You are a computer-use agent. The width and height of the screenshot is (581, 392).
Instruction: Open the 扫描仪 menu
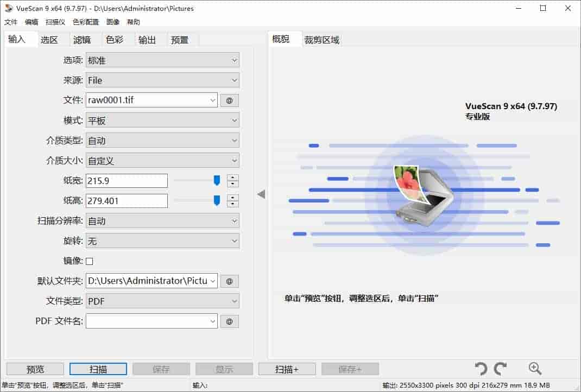click(x=55, y=22)
